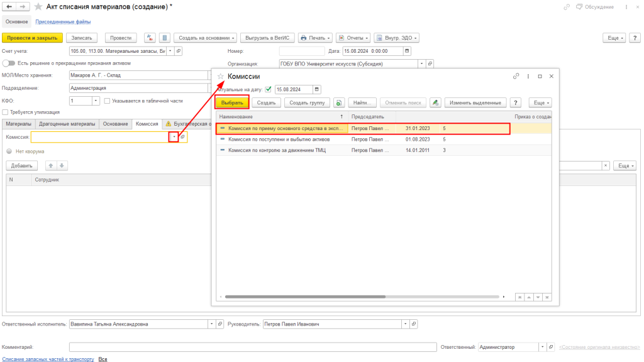Click the copy item icon next to Создать группу
This screenshot has height=362, width=644.
tap(338, 102)
